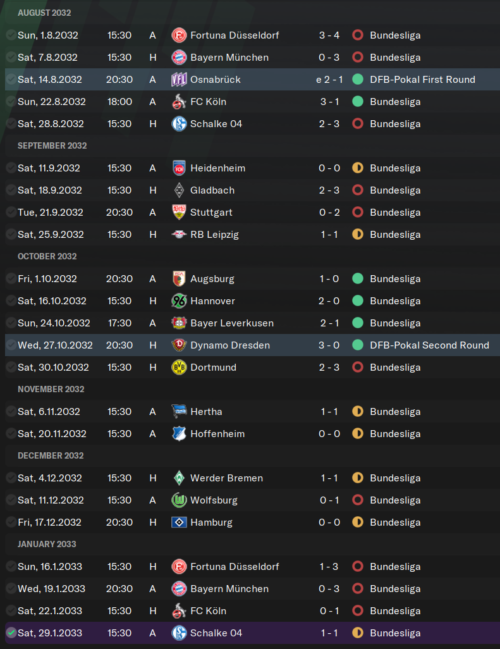Collapse the OCTOBER 2032 month header
Image resolution: width=500 pixels, height=649 pixels.
pyautogui.click(x=47, y=256)
